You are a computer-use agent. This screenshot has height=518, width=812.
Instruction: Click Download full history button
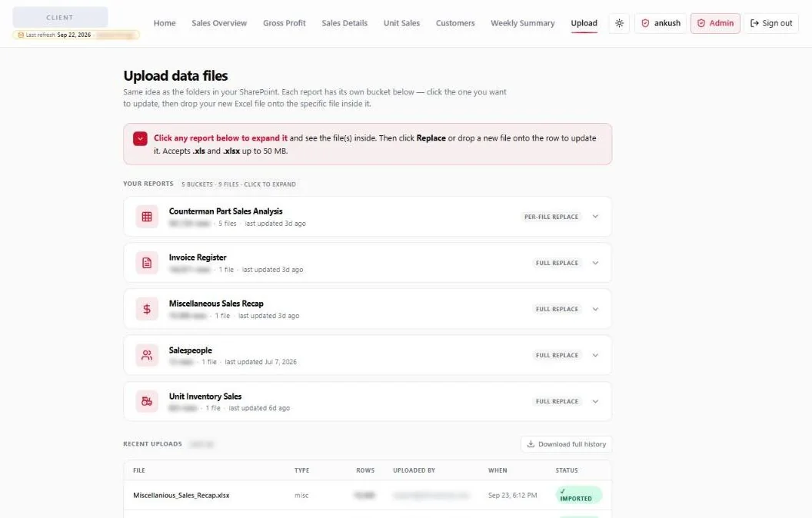coord(567,444)
